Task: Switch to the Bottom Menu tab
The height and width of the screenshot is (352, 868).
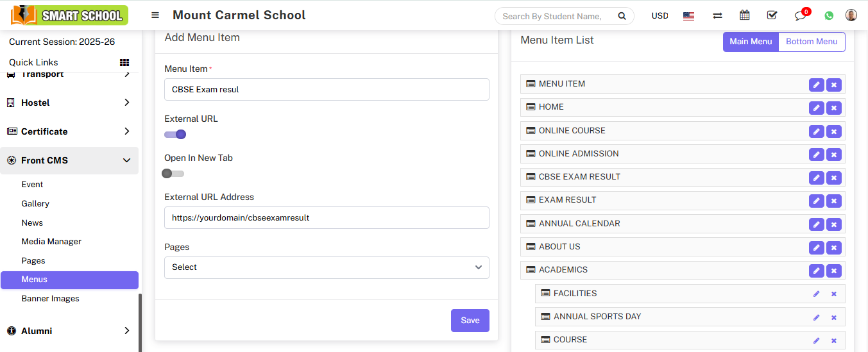Action: point(812,42)
